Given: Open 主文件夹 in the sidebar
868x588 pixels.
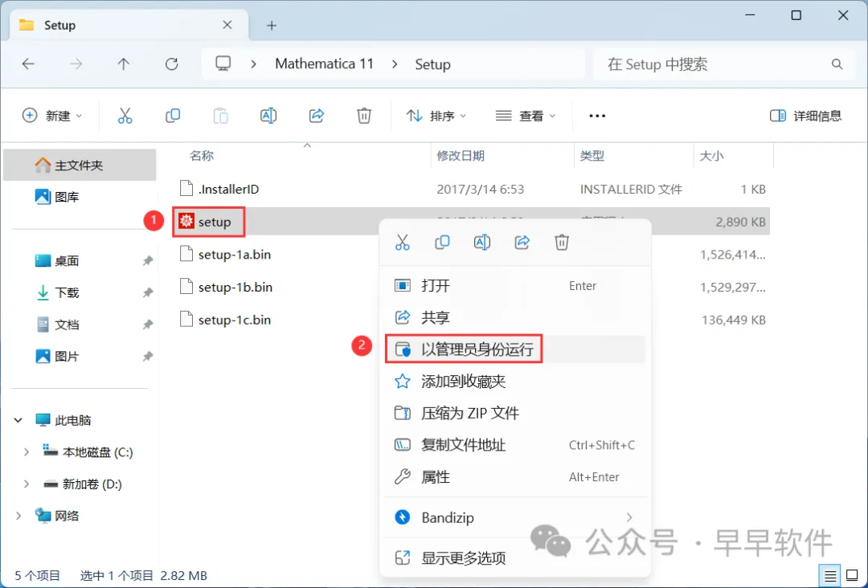Looking at the screenshot, I should (80, 165).
